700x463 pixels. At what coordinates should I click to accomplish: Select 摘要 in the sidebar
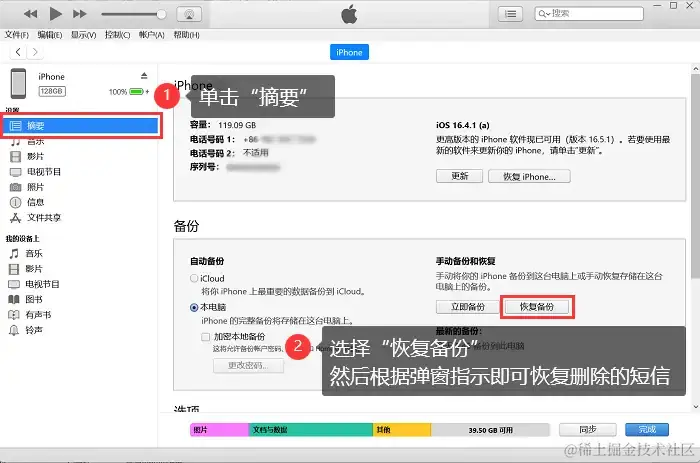[81, 126]
